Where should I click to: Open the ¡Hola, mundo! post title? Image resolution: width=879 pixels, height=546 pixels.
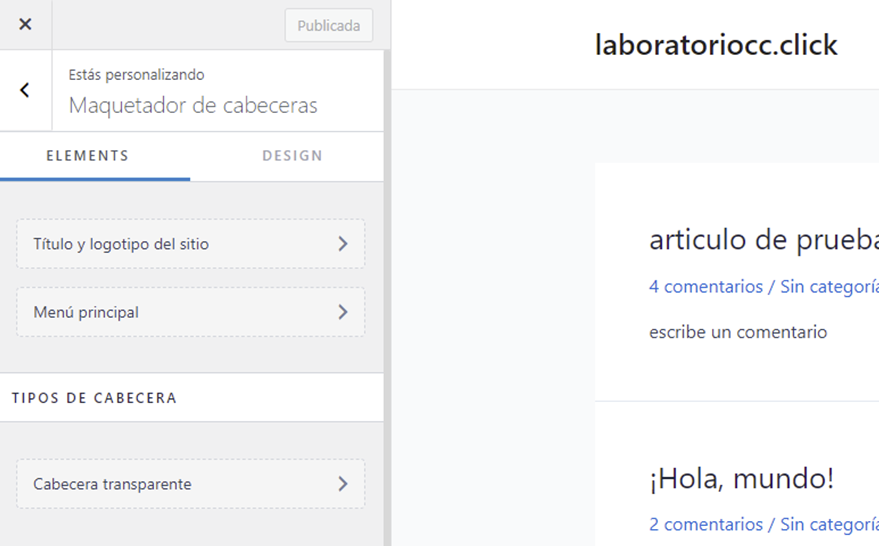pos(742,479)
